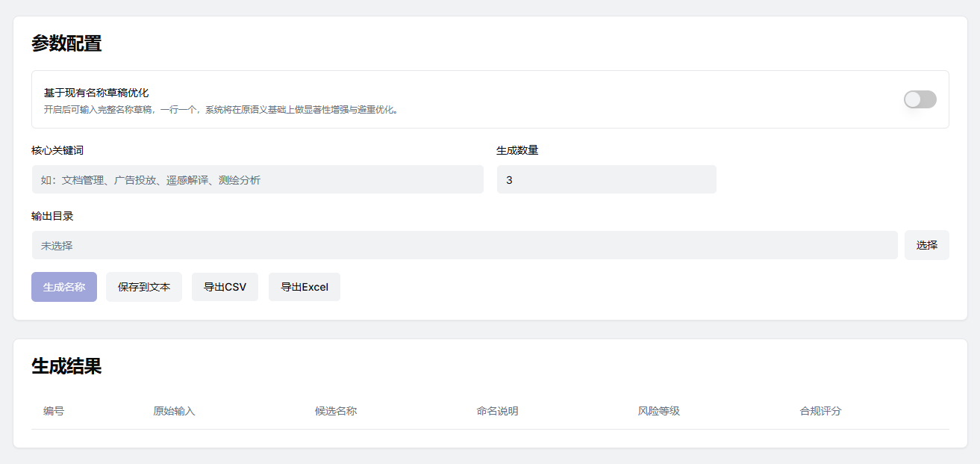Screen dimensions: 980x464
Task: Focus the 生成数量 field showing 3
Action: (x=606, y=179)
